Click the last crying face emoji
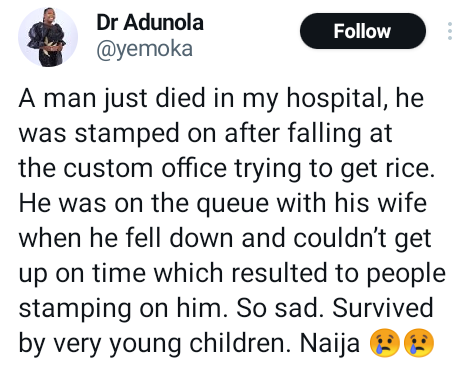The image size is (463, 367). tap(419, 343)
